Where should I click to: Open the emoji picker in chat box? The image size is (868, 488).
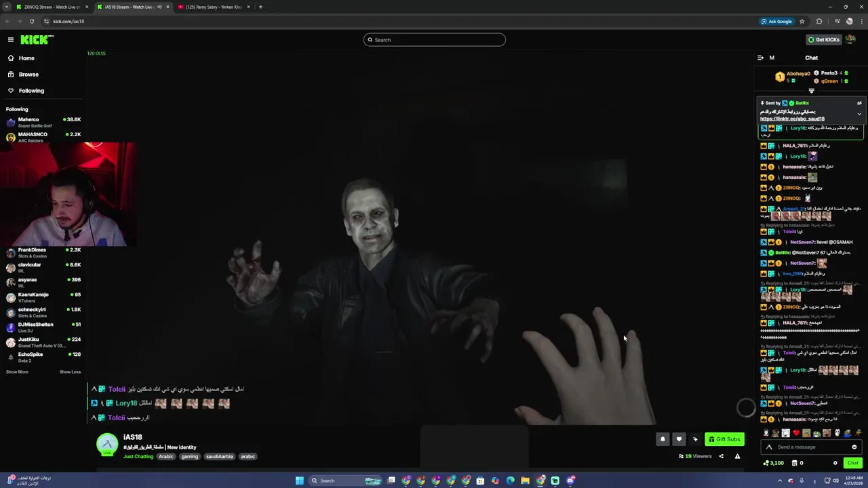coord(854,447)
